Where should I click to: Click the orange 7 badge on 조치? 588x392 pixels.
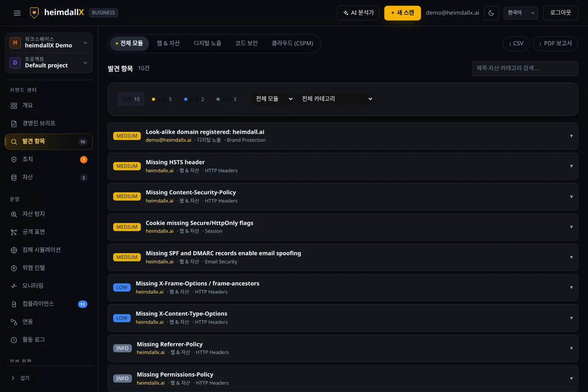point(84,160)
